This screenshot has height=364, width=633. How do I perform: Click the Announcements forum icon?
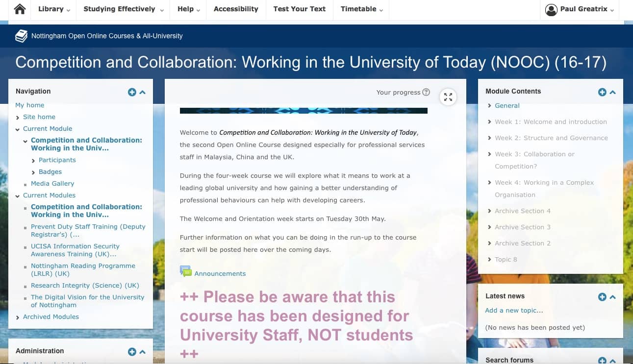(x=186, y=271)
